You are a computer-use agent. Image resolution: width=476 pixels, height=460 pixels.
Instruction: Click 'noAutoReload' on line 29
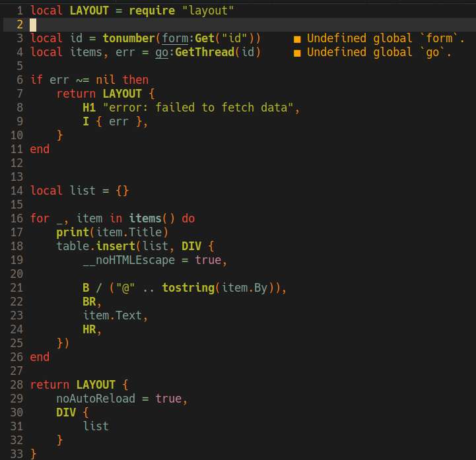pyautogui.click(x=96, y=399)
